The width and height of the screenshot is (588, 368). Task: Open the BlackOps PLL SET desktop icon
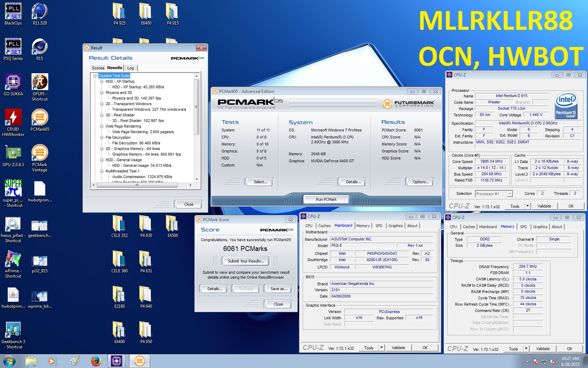click(13, 14)
